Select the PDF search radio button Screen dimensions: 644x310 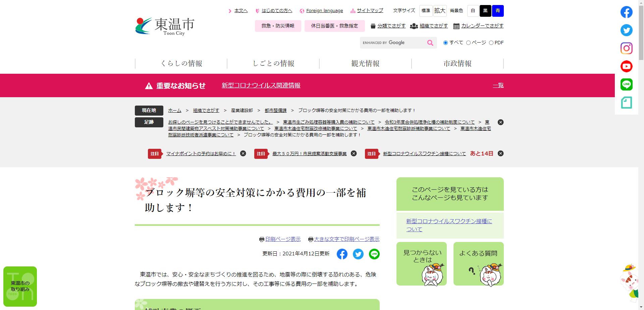coord(491,43)
